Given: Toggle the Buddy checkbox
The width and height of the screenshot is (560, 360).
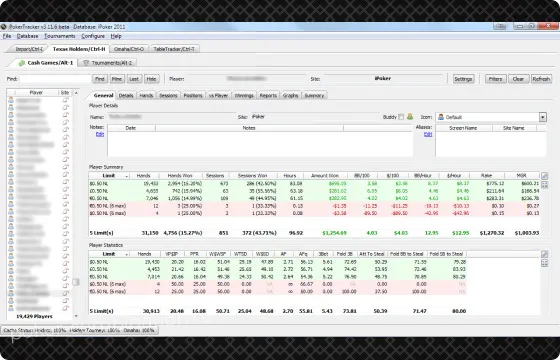Looking at the screenshot, I should pyautogui.click(x=401, y=117).
